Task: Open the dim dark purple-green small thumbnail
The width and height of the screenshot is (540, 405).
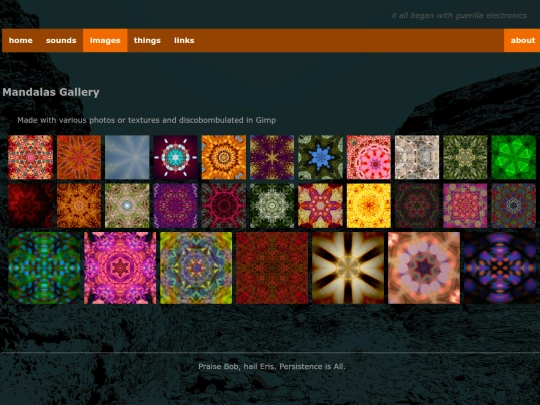Action: pyautogui.click(x=417, y=206)
